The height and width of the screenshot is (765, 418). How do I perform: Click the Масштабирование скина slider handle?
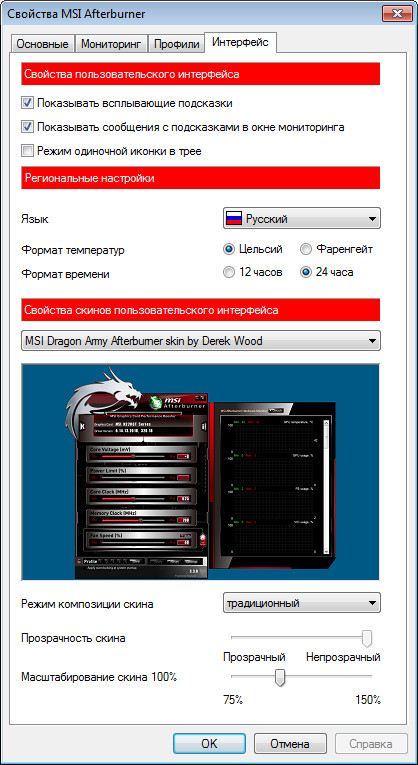tap(280, 677)
